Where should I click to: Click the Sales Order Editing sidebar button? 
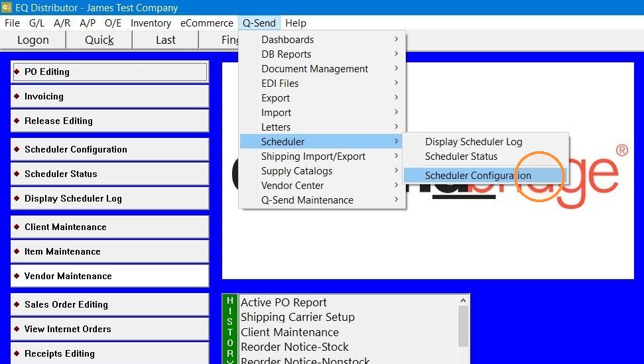[109, 304]
